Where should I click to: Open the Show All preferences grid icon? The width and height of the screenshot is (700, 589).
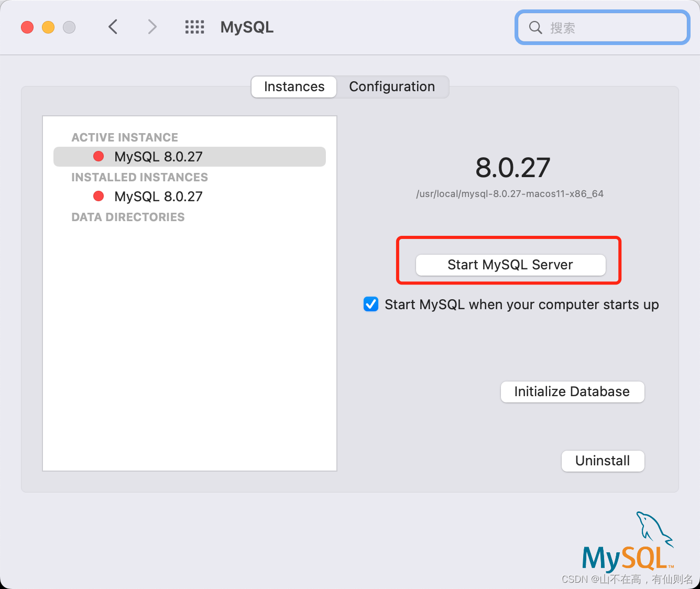click(194, 27)
